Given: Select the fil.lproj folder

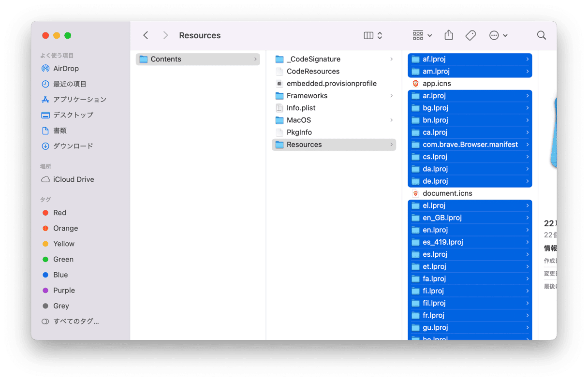Looking at the screenshot, I should [470, 303].
